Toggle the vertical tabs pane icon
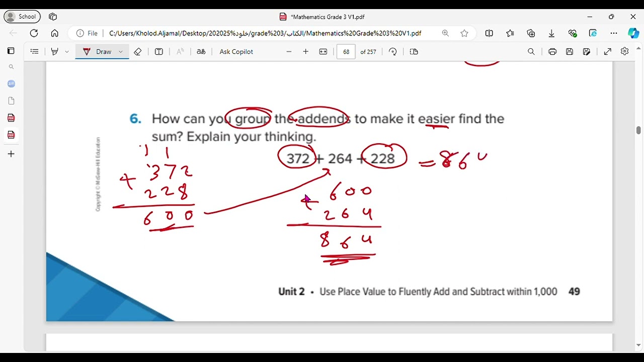This screenshot has width=644, height=362. (11, 51)
